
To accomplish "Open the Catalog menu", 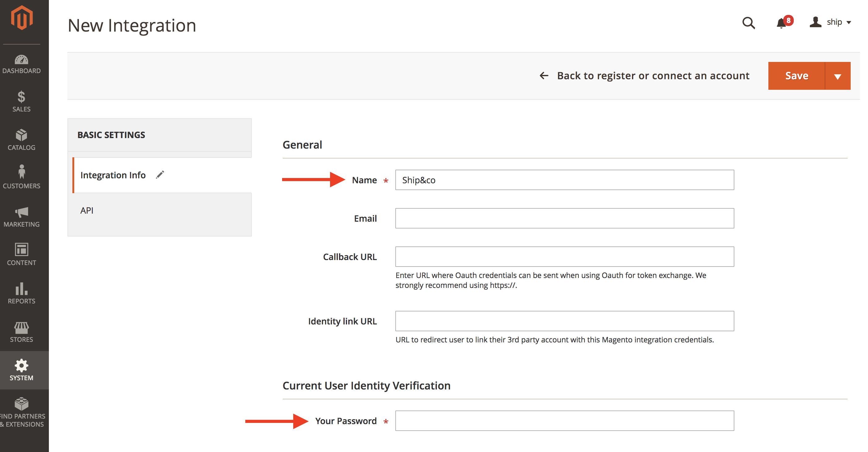I will [x=22, y=140].
